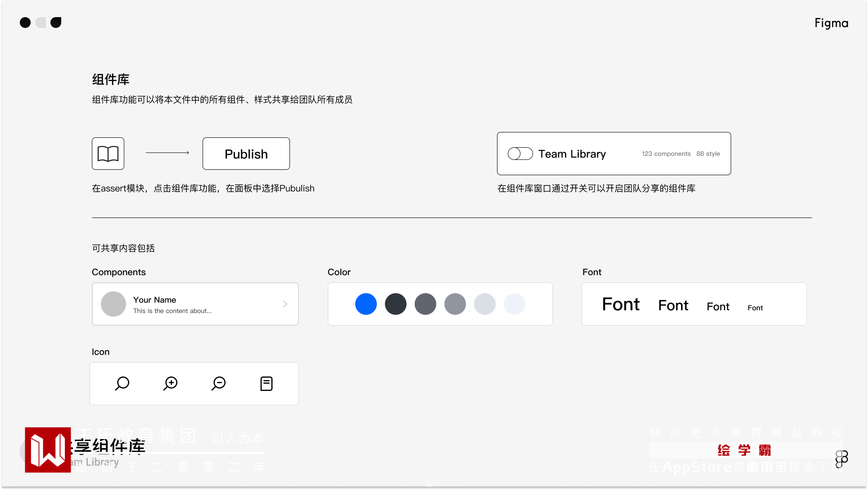Click the Figma text top right
Image resolution: width=868 pixels, height=490 pixels.
[x=831, y=23]
